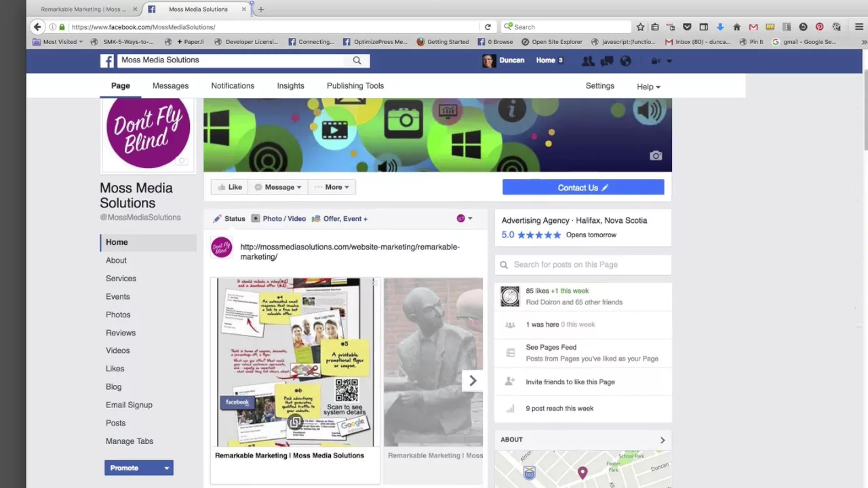This screenshot has height=488, width=868.
Task: Expand the ABOUT section chevron
Action: [663, 440]
